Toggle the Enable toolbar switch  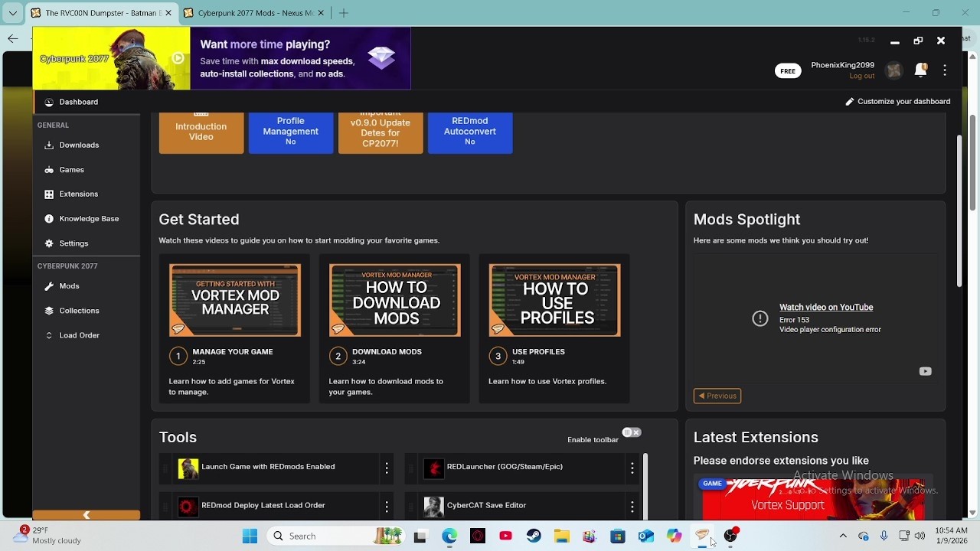tap(632, 432)
